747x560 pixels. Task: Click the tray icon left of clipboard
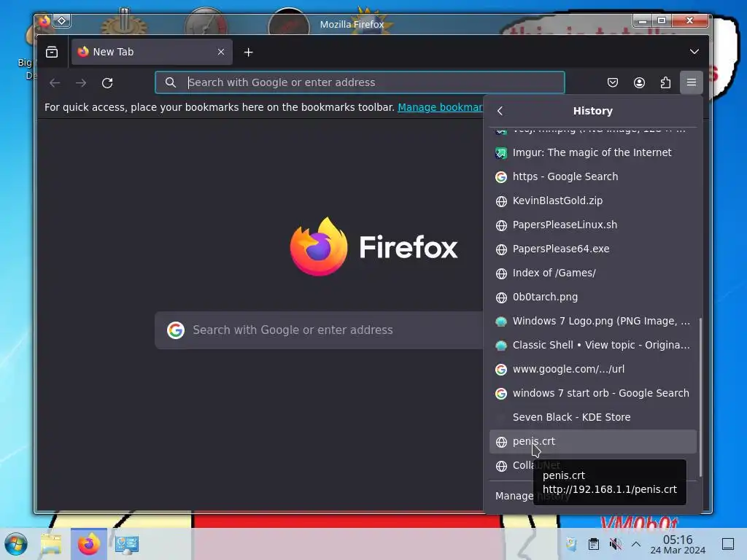click(x=571, y=544)
